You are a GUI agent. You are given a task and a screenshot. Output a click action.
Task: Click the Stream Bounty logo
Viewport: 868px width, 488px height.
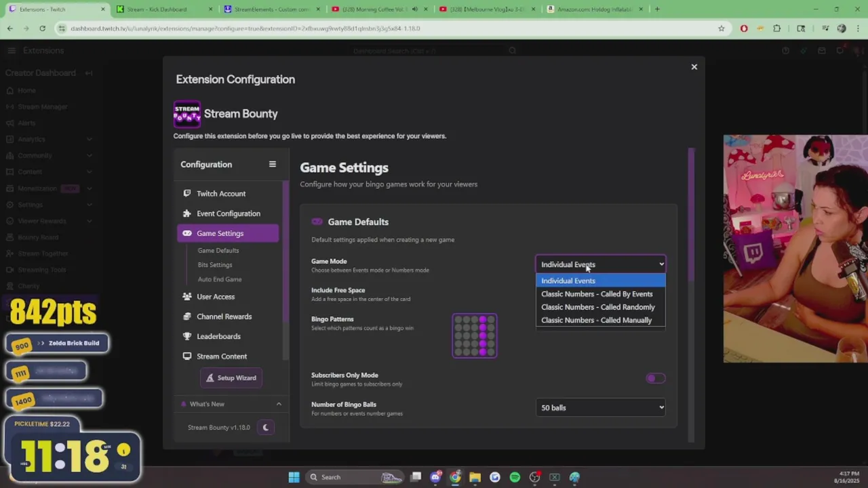coord(187,114)
